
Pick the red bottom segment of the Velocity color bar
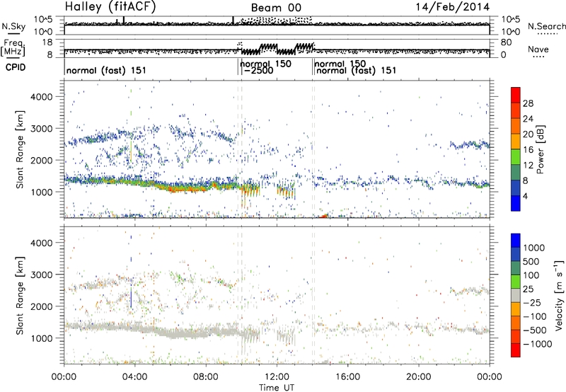tap(516, 350)
